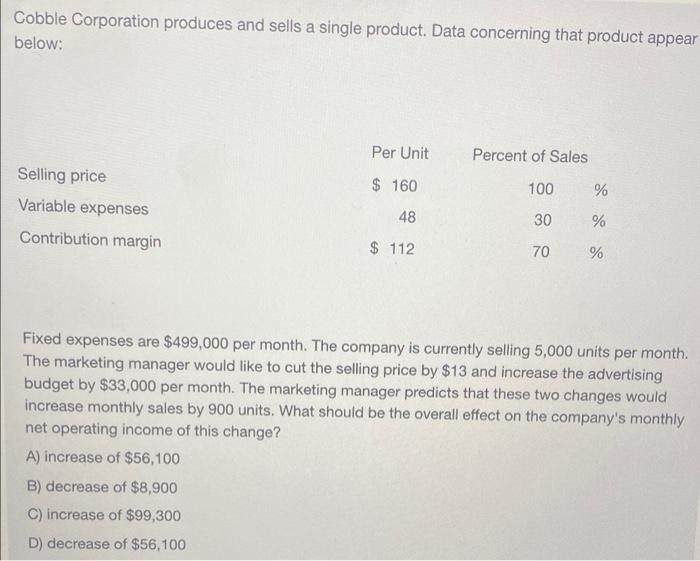Click the Selling price row label
Screen dimensions: 700x561
pyautogui.click(x=62, y=175)
